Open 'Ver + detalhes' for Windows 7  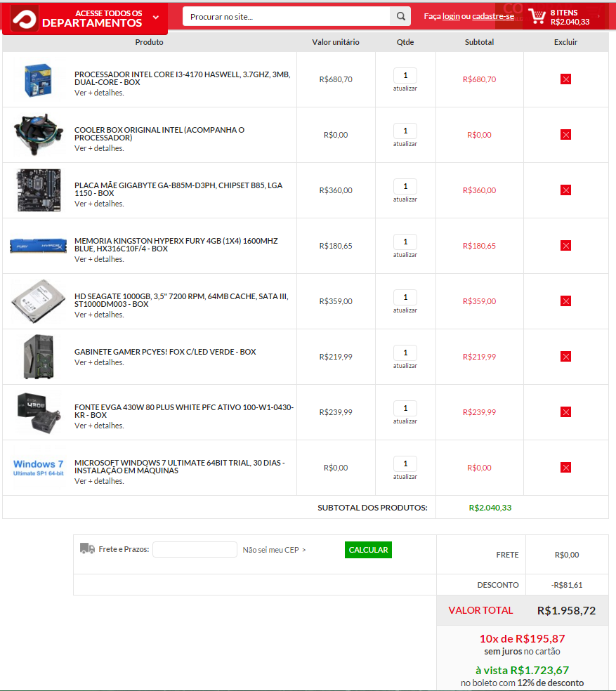coord(99,482)
